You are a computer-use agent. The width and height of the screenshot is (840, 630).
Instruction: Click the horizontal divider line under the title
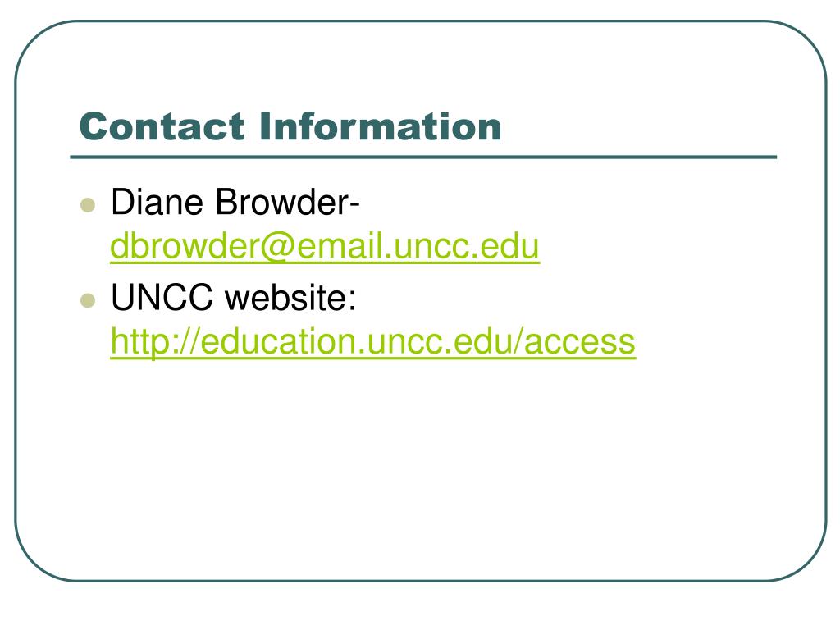[423, 157]
